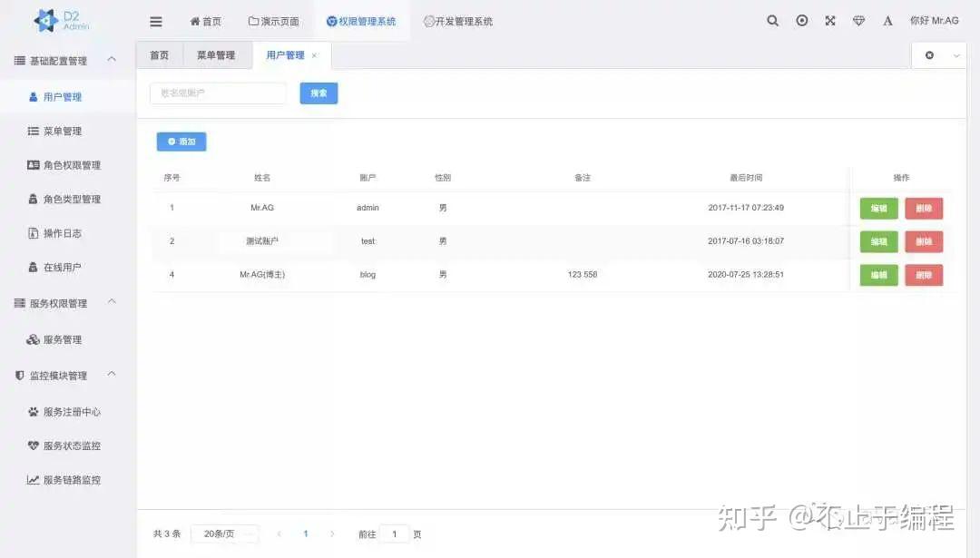Open the 你好 Mr.AG user menu
The image size is (980, 558).
pos(934,21)
